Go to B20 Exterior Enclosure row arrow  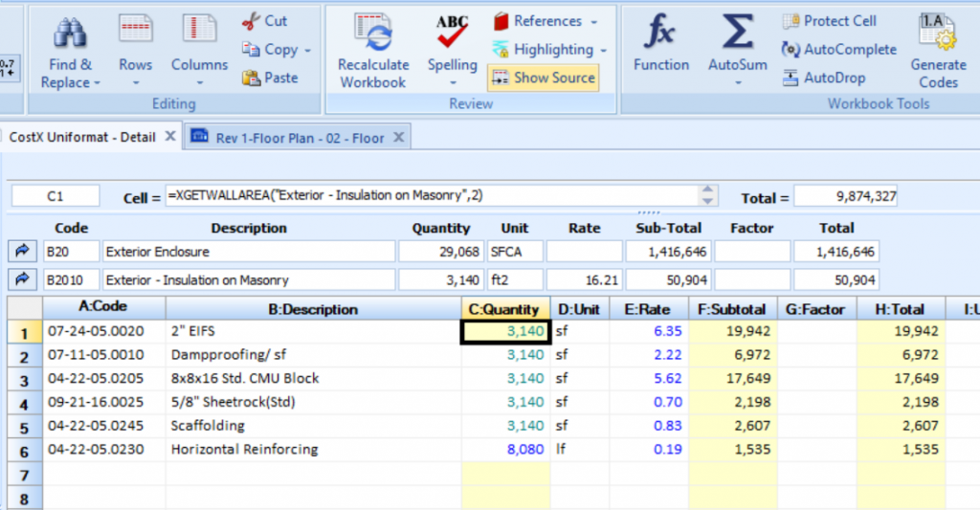pos(23,252)
